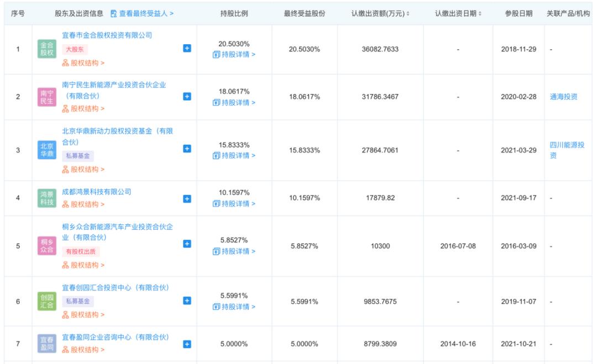
Task: Open 桐乡众合新能源汽车产业投资合伙企业 page
Action: [117, 232]
